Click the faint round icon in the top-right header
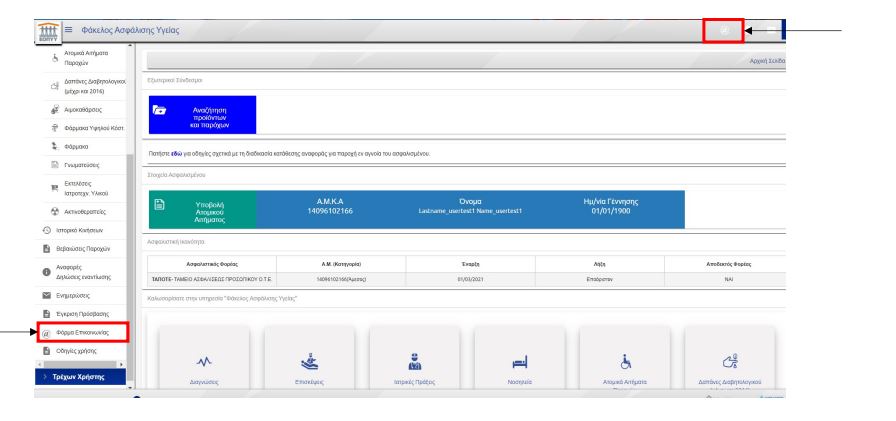Image resolution: width=896 pixels, height=421 pixels. coord(725,30)
